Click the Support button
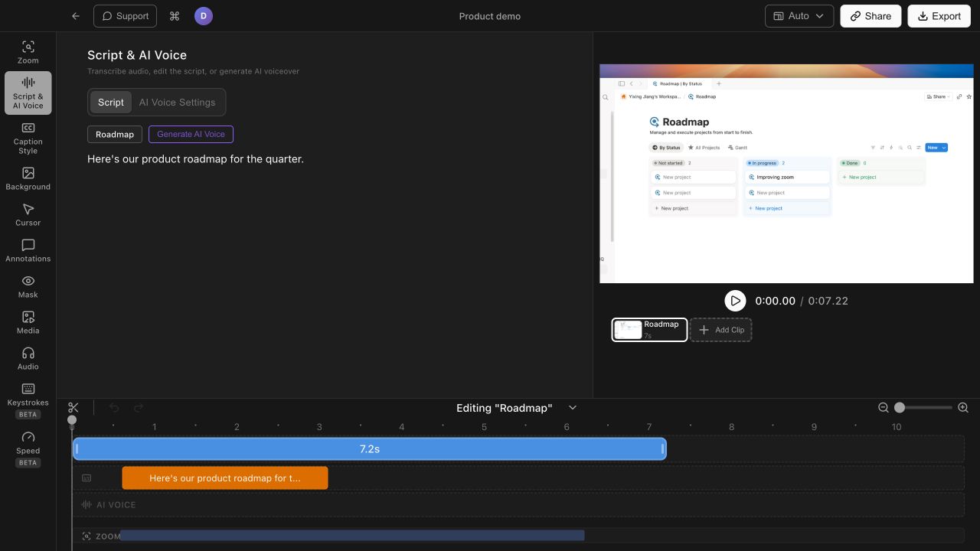This screenshot has width=980, height=551. (x=125, y=16)
